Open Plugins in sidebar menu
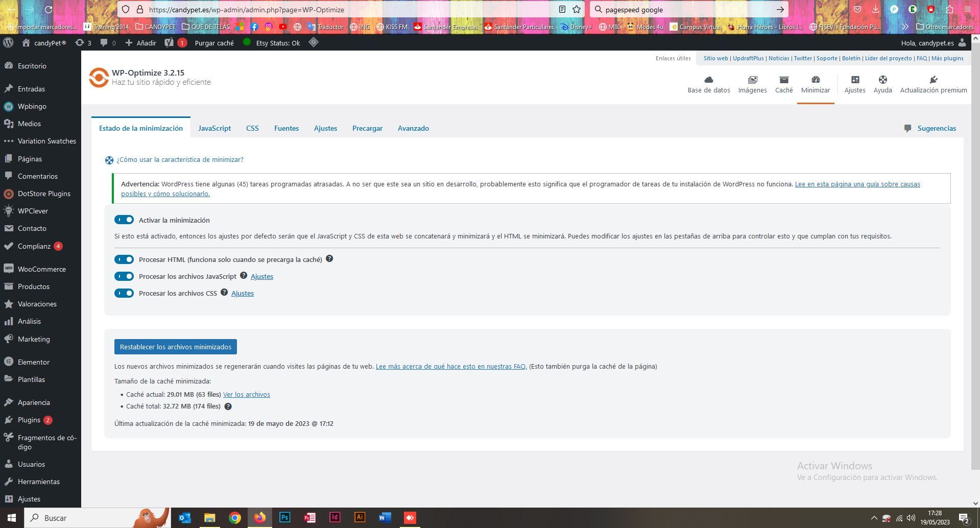The image size is (980, 528). point(40,420)
